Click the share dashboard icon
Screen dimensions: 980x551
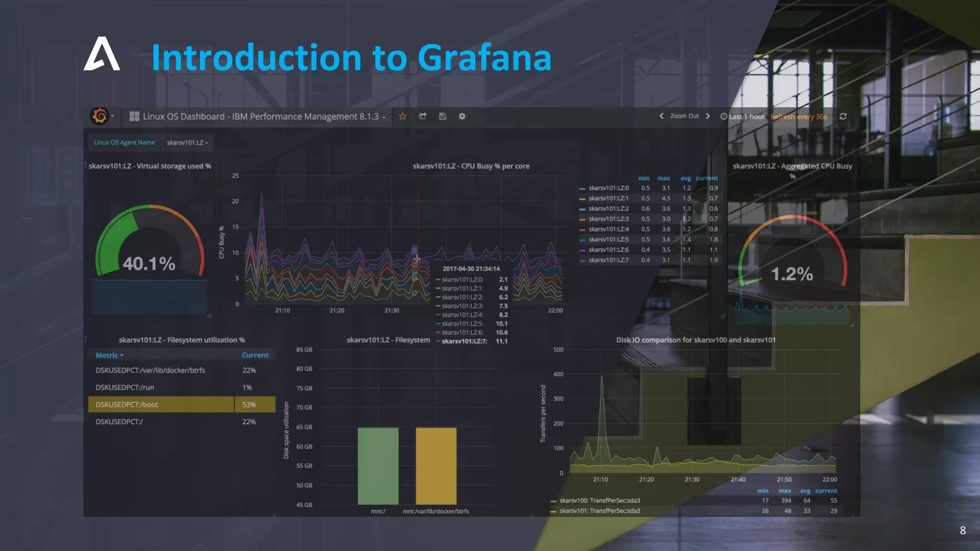click(x=423, y=116)
